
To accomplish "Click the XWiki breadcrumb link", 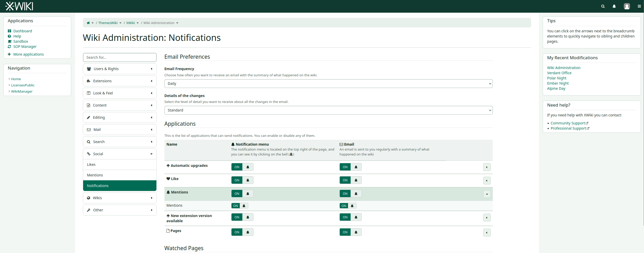I will pos(131,23).
